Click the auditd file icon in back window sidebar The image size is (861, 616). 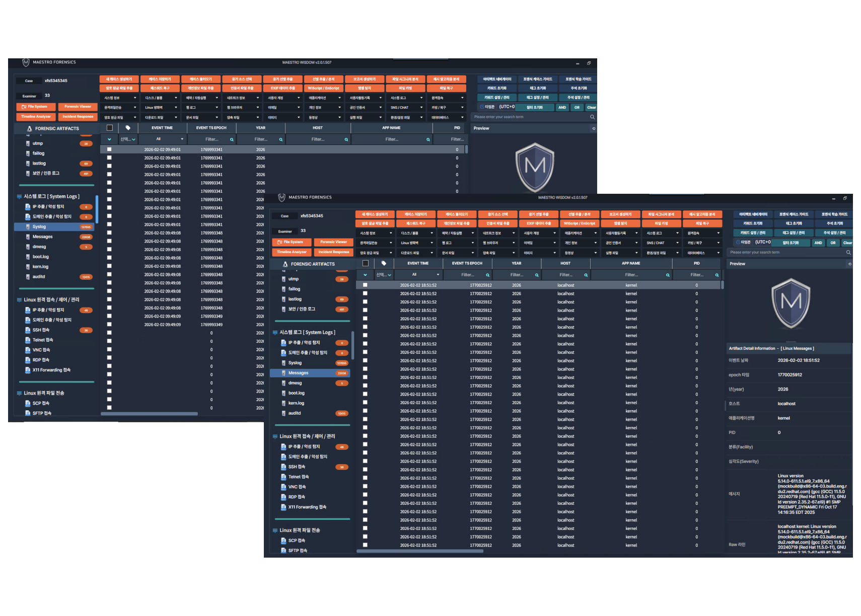click(x=28, y=277)
